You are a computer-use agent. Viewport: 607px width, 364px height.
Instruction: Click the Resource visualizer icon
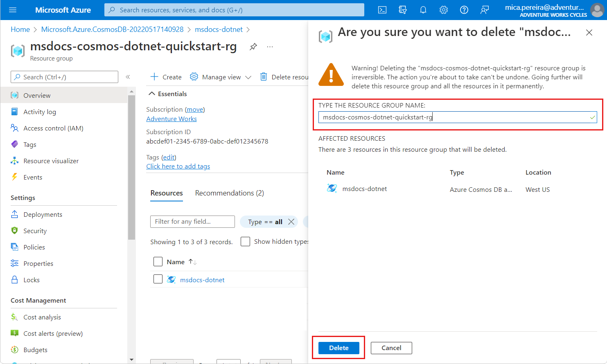pos(15,161)
